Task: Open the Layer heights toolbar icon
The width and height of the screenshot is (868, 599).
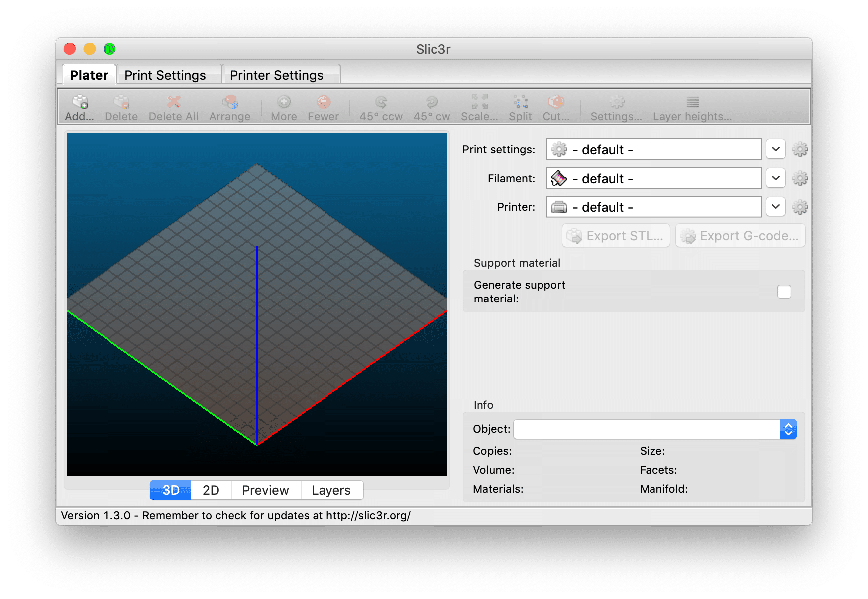Action: (x=693, y=102)
